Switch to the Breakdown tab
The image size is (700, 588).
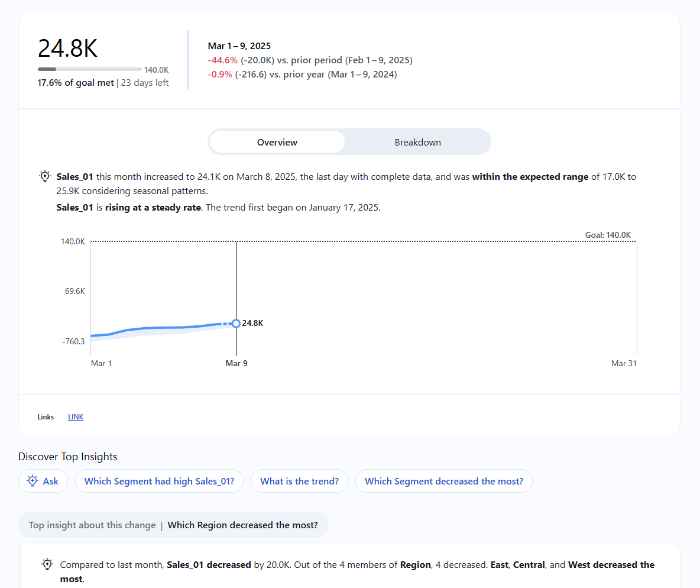click(417, 142)
